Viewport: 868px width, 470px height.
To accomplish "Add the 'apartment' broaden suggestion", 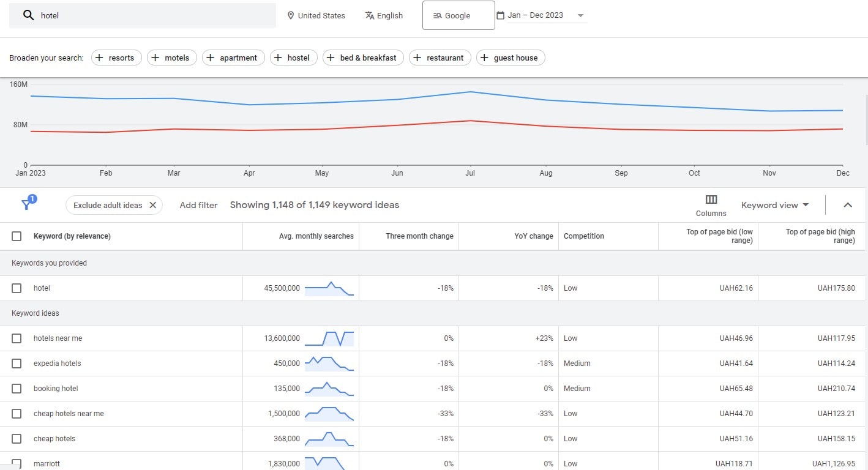I will click(233, 58).
